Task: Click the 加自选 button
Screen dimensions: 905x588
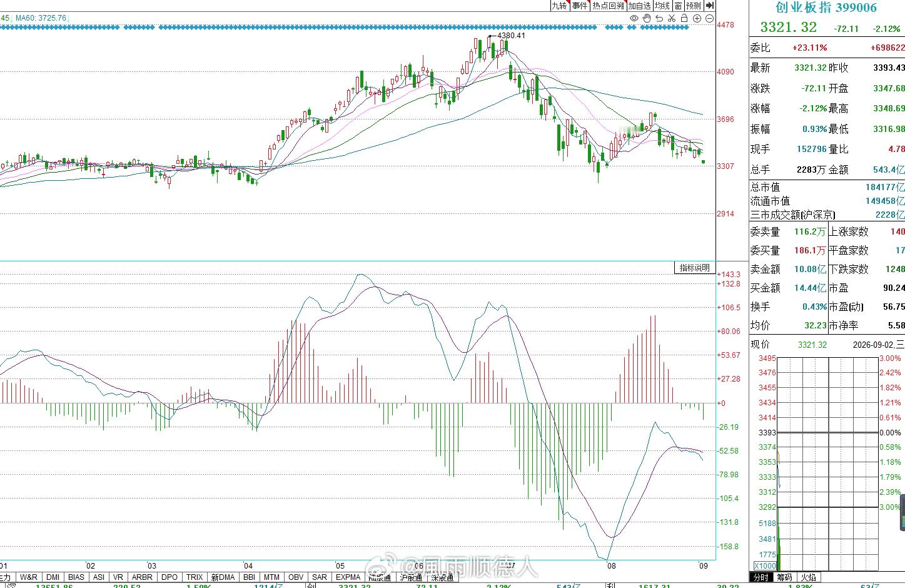Action: [640, 6]
